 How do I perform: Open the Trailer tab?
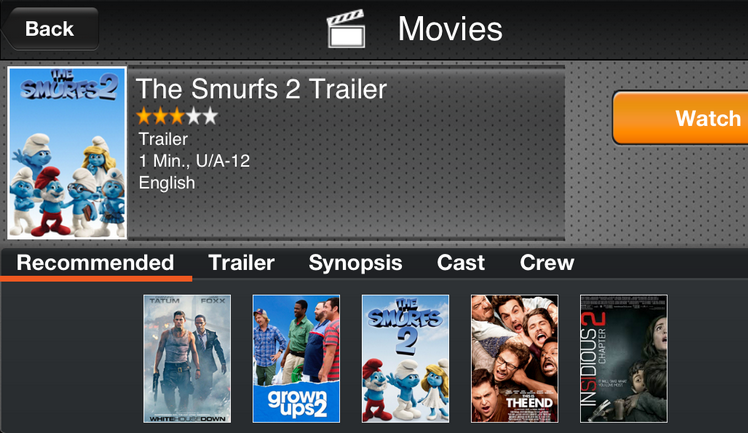(x=241, y=263)
